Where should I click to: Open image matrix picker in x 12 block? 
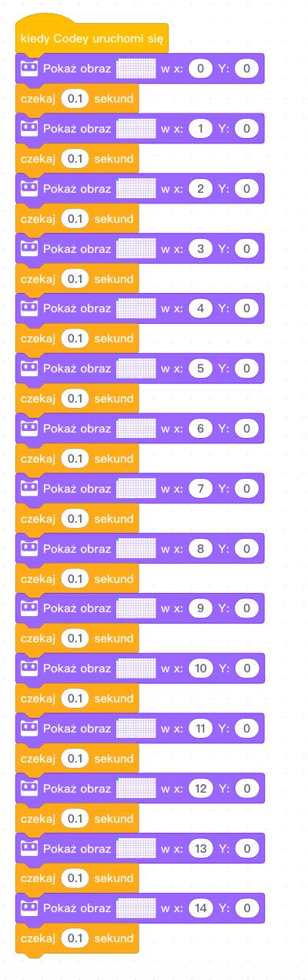point(136,788)
